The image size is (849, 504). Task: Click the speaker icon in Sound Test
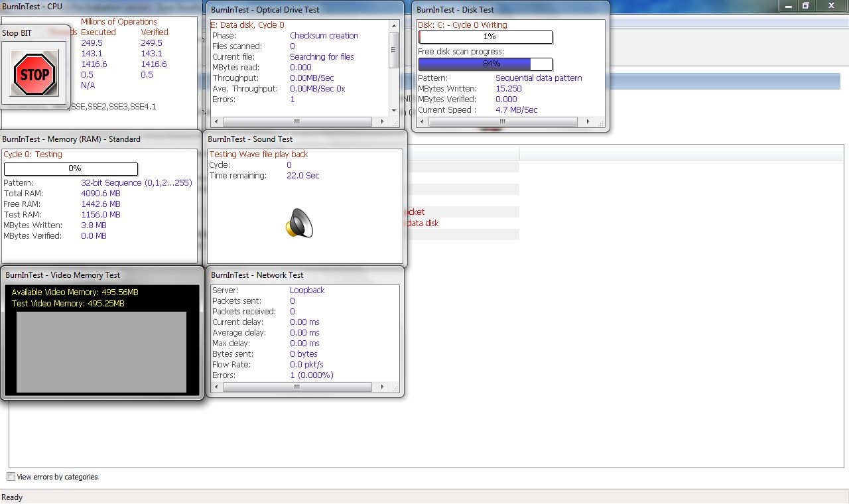(x=299, y=223)
